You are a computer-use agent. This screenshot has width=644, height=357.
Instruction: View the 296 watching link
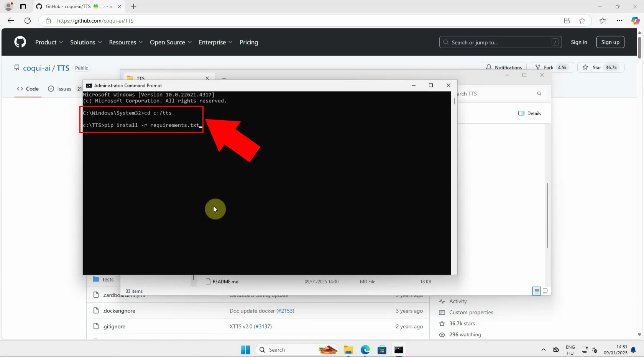[465, 335]
